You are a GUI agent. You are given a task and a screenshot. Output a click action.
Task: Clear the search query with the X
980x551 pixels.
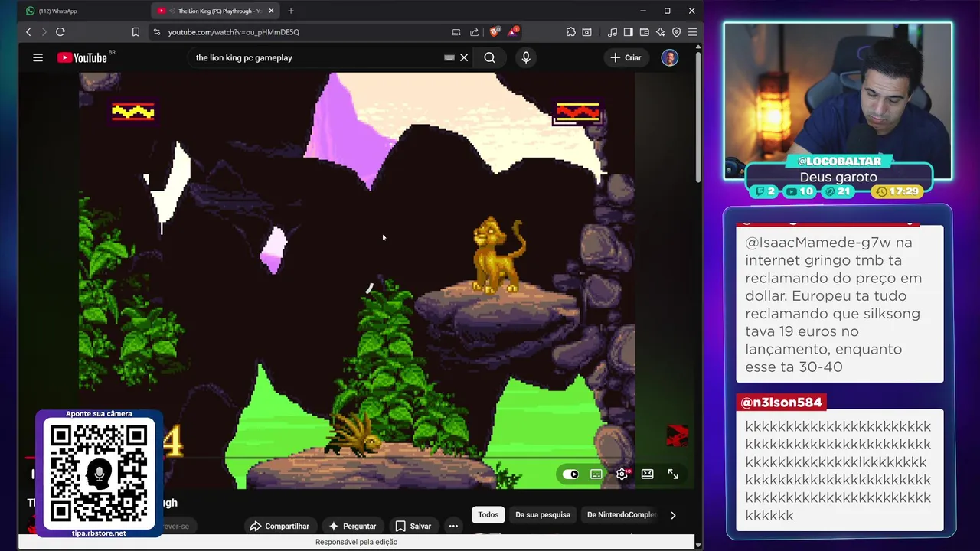[x=464, y=57]
